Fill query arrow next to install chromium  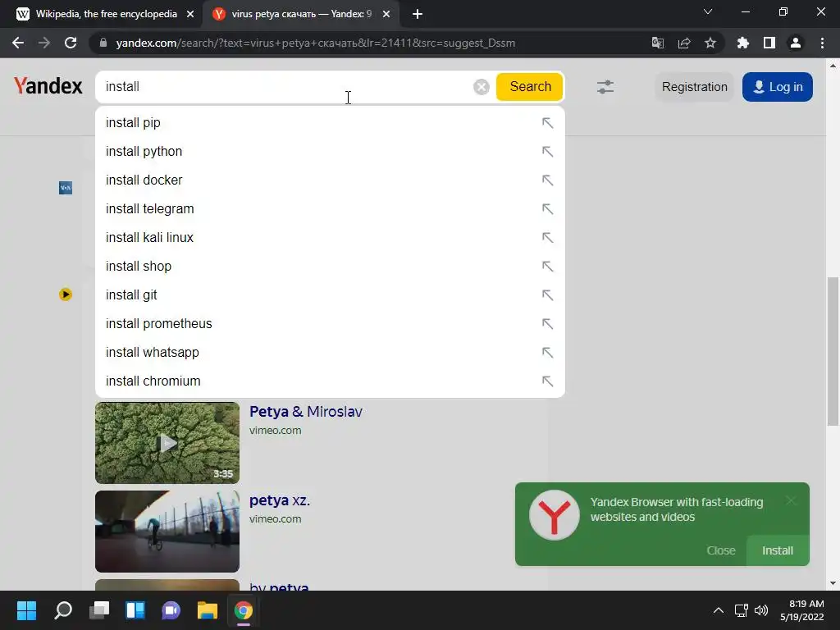coord(547,381)
